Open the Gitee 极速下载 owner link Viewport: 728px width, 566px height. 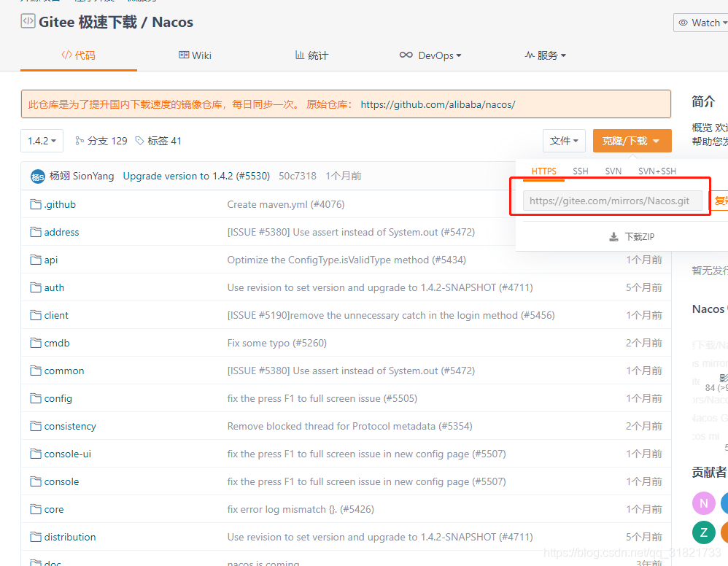(x=88, y=23)
